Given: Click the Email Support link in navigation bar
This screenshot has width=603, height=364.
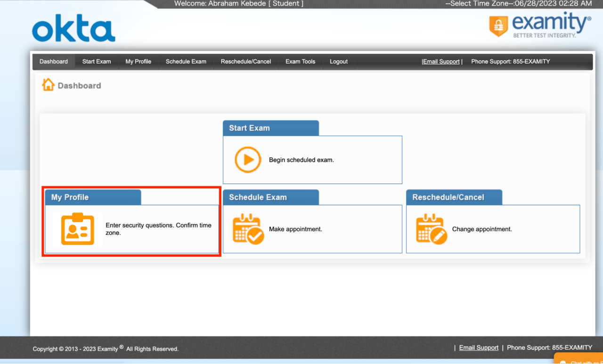Looking at the screenshot, I should pos(441,62).
